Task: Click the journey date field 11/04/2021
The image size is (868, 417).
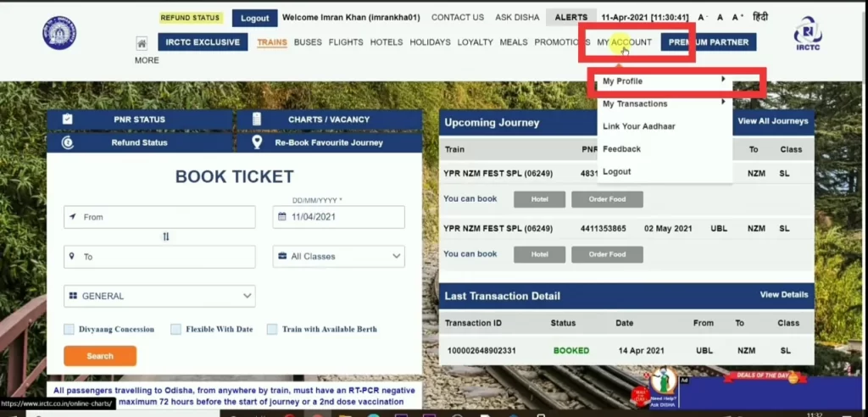Action: [x=339, y=217]
